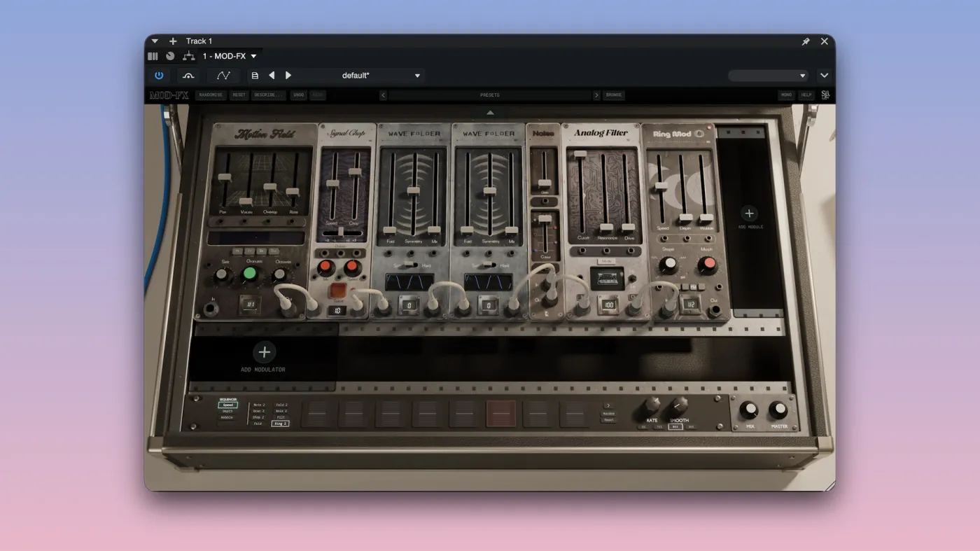Image resolution: width=980 pixels, height=551 pixels.
Task: Select Speed in the sequencer target list
Action: pos(227,405)
